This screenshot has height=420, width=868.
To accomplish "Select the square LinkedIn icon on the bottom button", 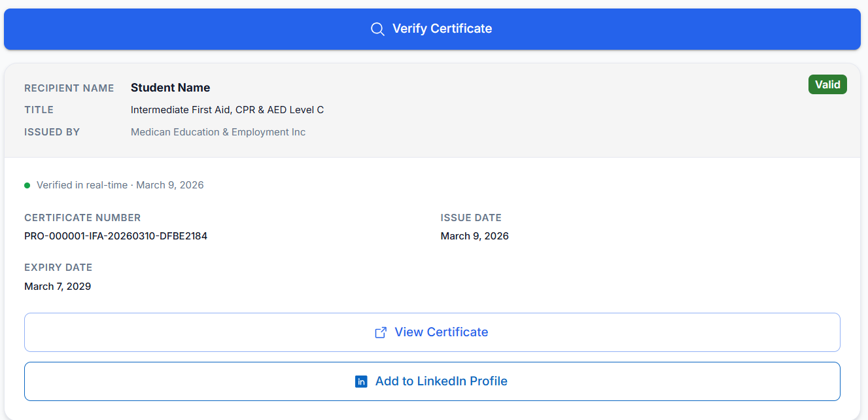I will coord(360,381).
